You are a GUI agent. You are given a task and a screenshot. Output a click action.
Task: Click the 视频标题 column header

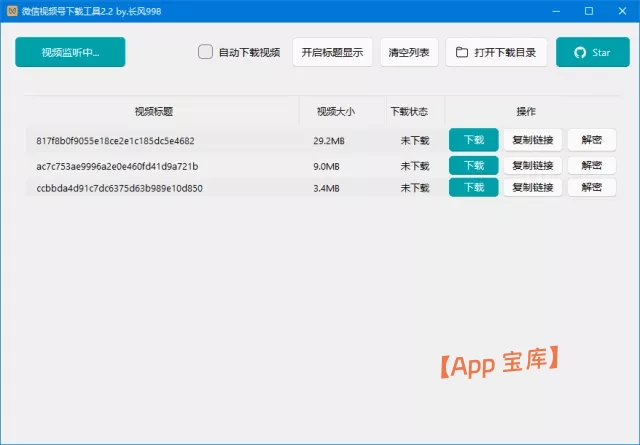pos(154,111)
